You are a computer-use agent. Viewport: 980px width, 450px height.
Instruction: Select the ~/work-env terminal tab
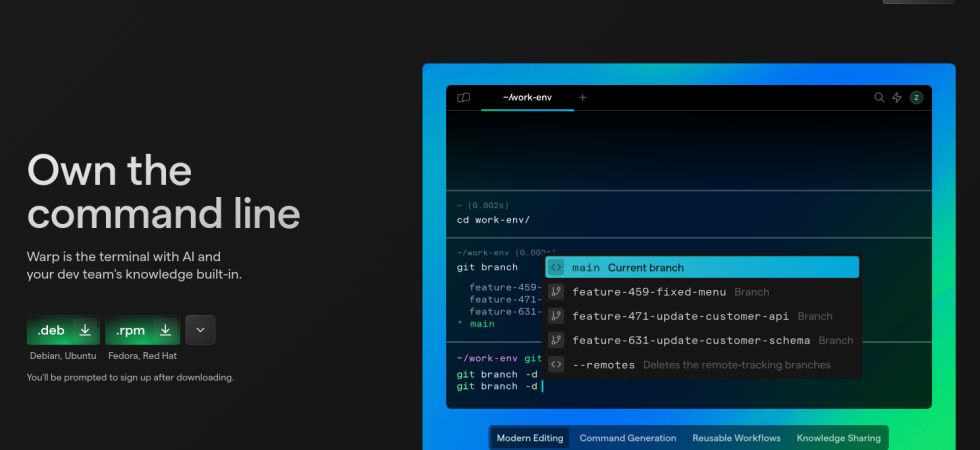[x=527, y=98]
